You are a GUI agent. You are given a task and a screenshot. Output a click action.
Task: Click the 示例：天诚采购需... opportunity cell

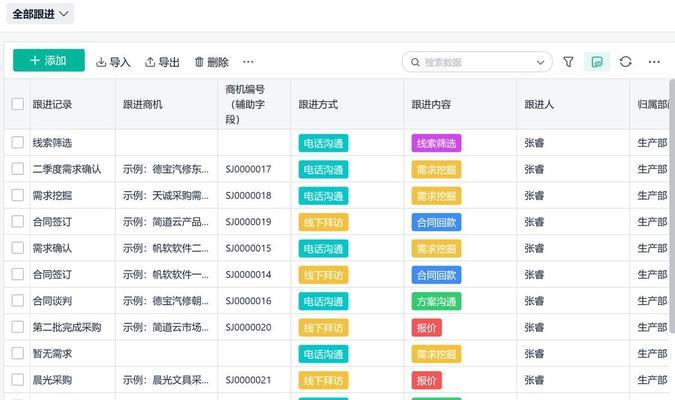(166, 195)
